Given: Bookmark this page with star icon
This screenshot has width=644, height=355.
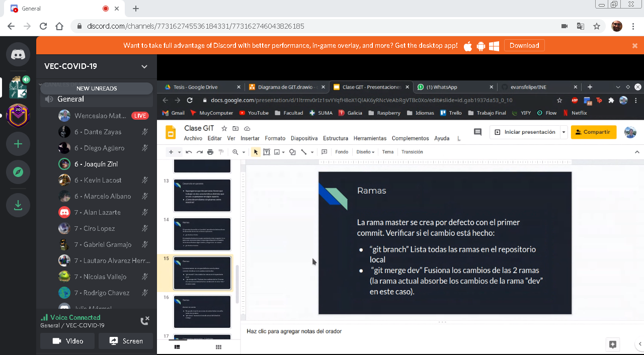Looking at the screenshot, I should 596,26.
